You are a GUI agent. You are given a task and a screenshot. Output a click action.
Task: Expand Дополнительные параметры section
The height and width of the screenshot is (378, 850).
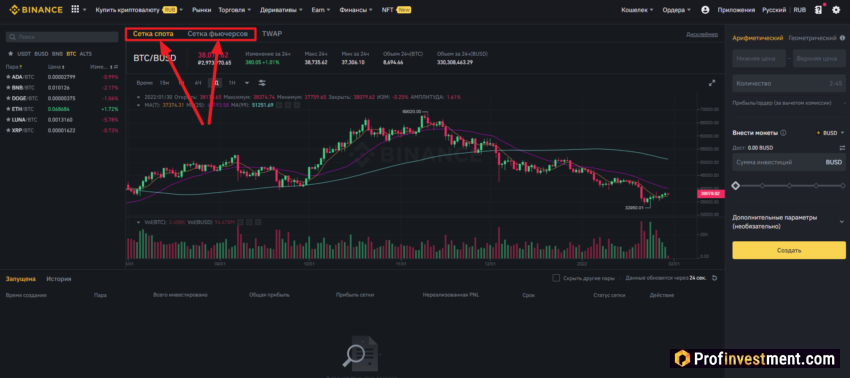pyautogui.click(x=841, y=221)
